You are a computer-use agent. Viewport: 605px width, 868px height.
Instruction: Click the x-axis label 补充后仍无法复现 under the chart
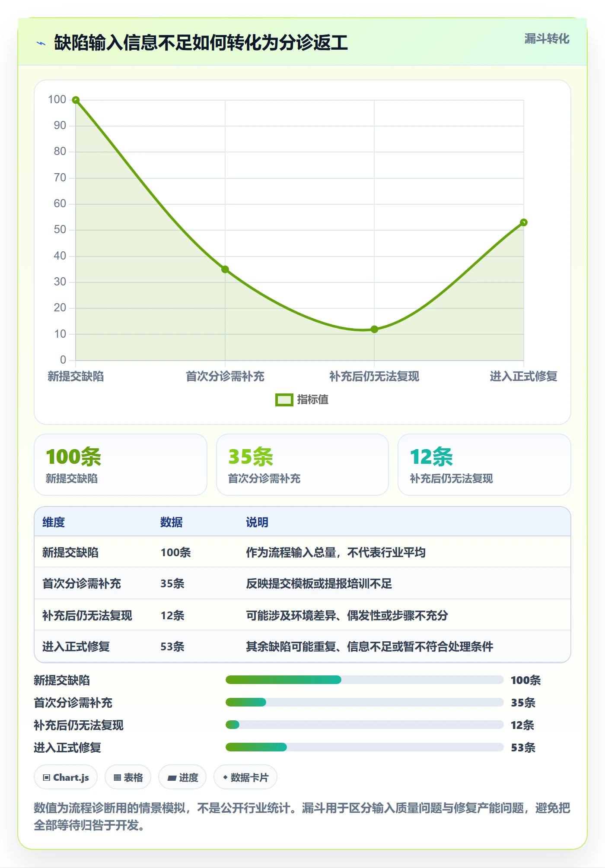(x=374, y=377)
